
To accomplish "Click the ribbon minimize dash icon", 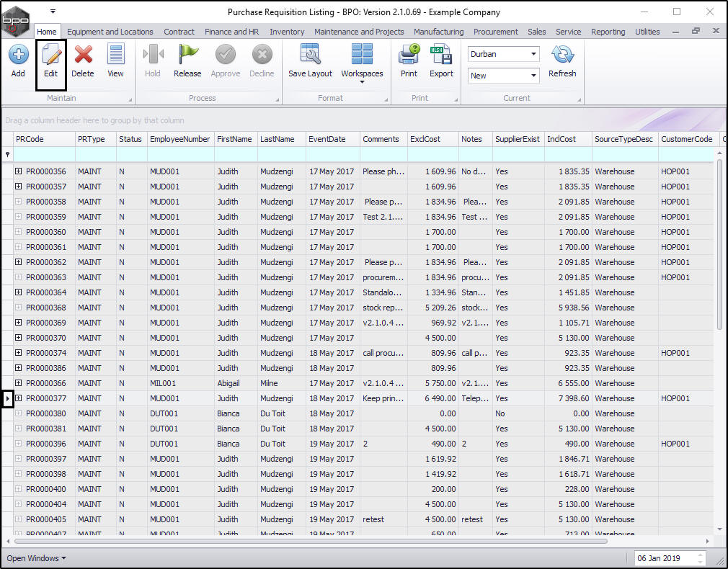I will (675, 32).
